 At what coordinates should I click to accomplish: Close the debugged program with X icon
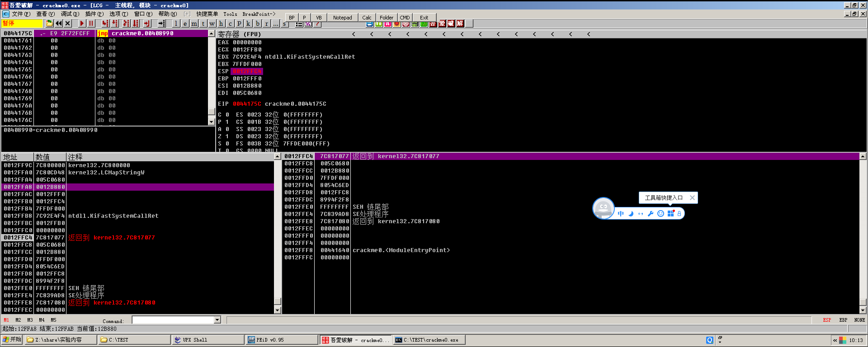click(68, 23)
